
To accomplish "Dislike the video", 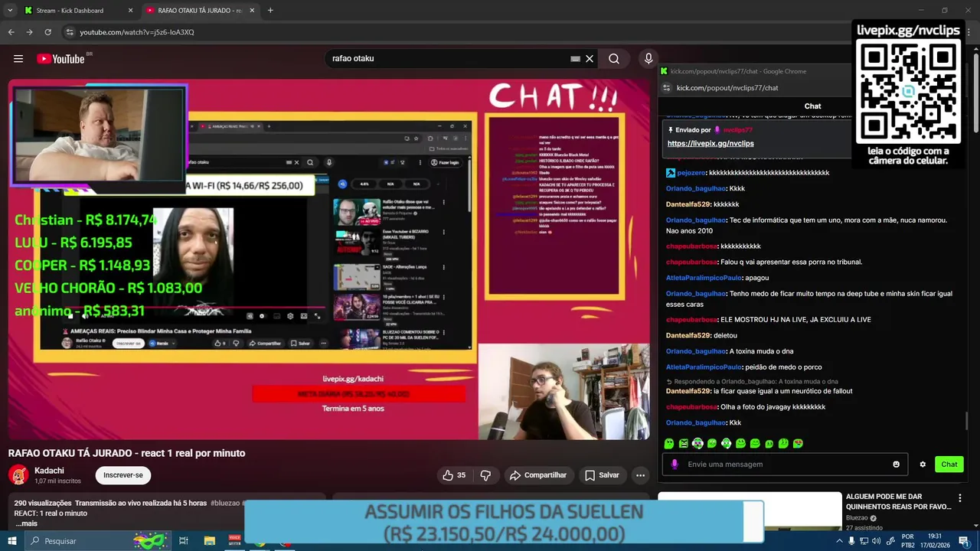I will (x=485, y=475).
